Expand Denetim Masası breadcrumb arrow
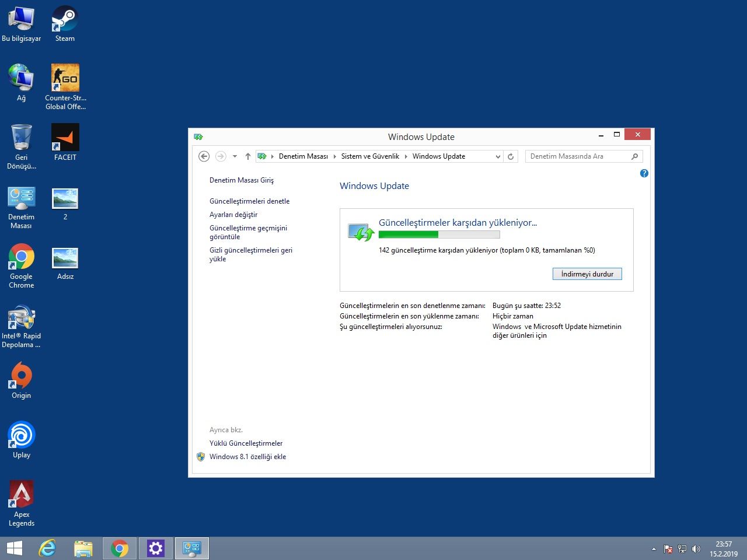The image size is (747, 560). tap(334, 156)
